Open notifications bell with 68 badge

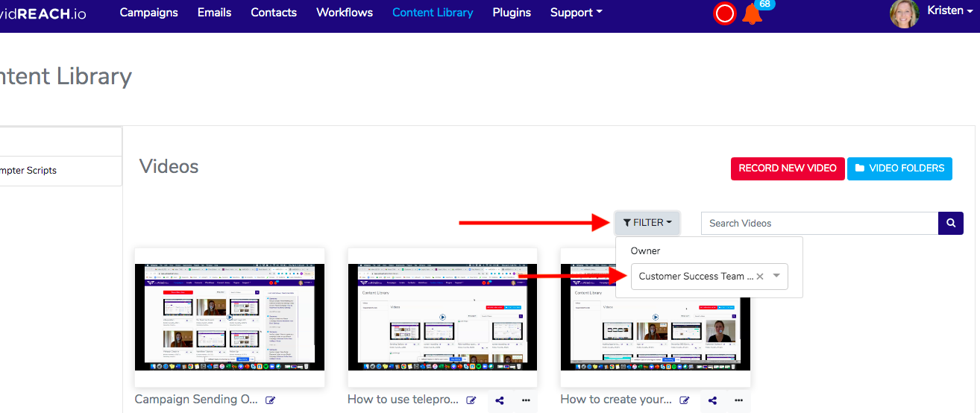(753, 13)
